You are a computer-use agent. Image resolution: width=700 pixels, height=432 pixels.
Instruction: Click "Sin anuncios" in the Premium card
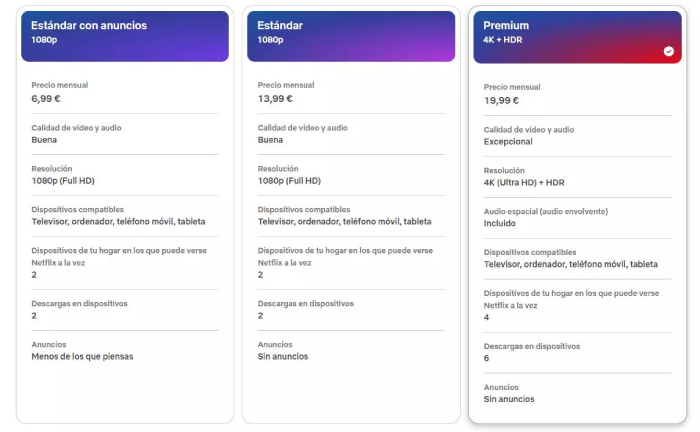(x=509, y=399)
